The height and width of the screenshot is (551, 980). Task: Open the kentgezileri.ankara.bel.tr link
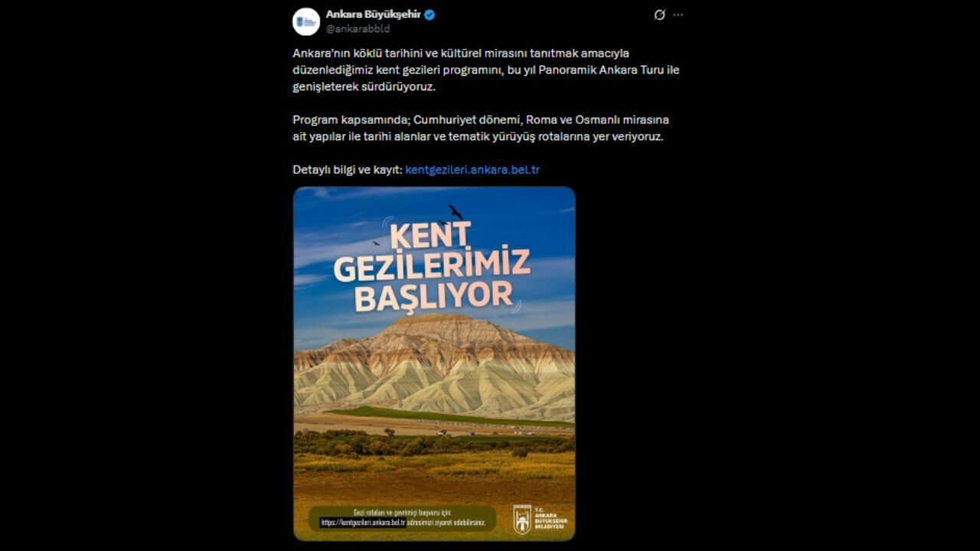(472, 170)
